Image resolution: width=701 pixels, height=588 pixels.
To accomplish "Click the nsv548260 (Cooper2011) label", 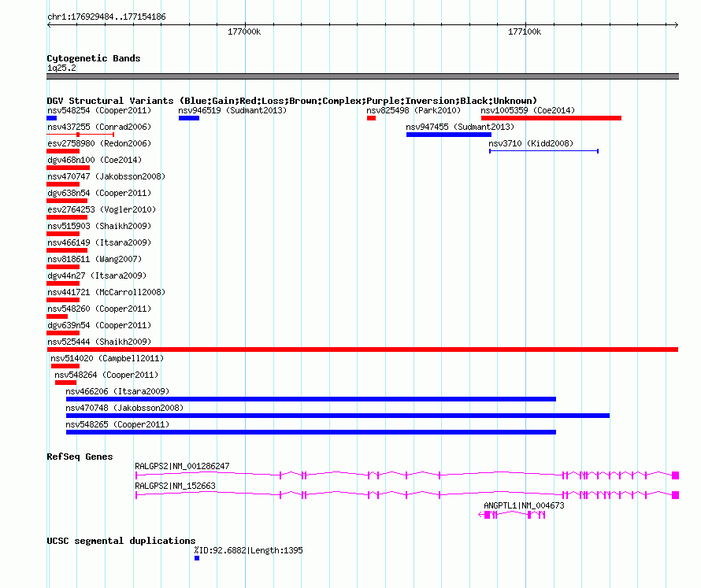I will tap(99, 309).
